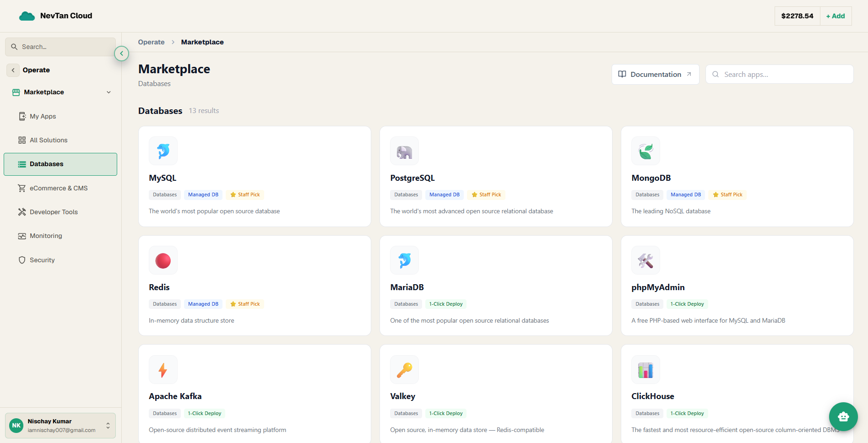868x443 pixels.
Task: Click the $2278.54 balance button
Action: coord(797,16)
